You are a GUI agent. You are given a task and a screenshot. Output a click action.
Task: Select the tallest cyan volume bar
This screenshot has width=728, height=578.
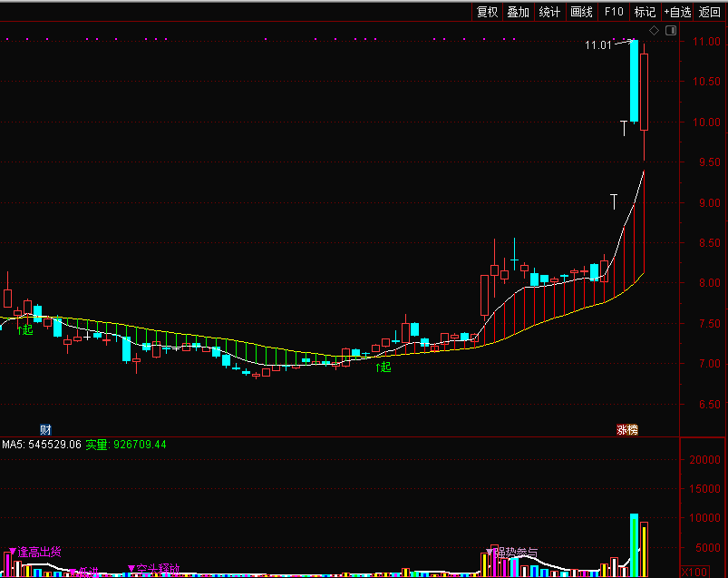coord(634,545)
